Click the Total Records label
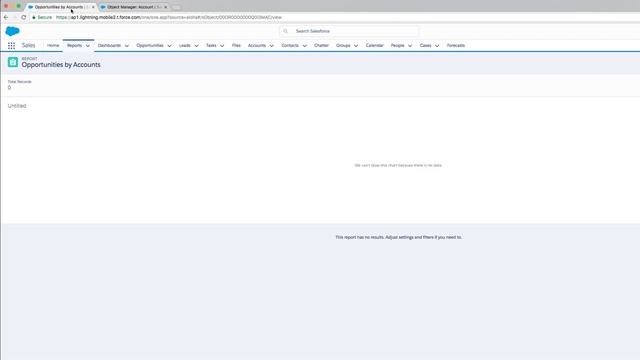This screenshot has width=640, height=360. point(20,82)
